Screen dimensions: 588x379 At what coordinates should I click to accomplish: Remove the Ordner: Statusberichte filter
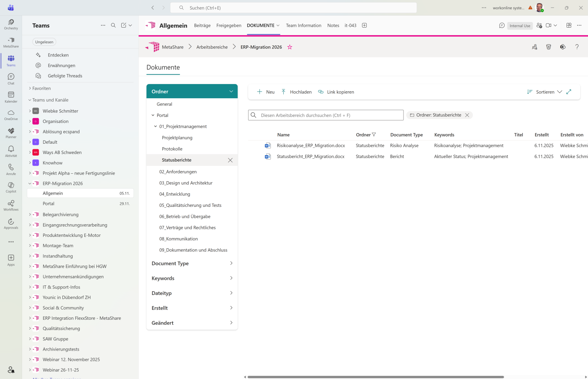click(467, 115)
